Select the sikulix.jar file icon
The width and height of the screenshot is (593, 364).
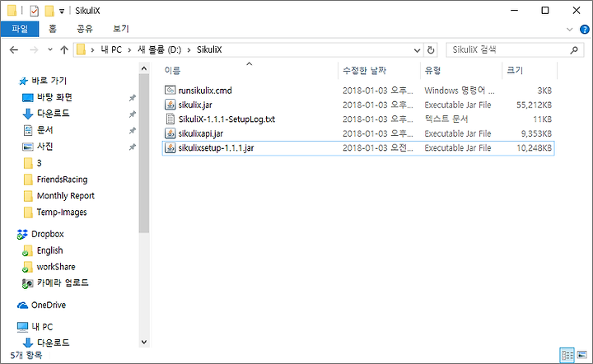point(170,105)
